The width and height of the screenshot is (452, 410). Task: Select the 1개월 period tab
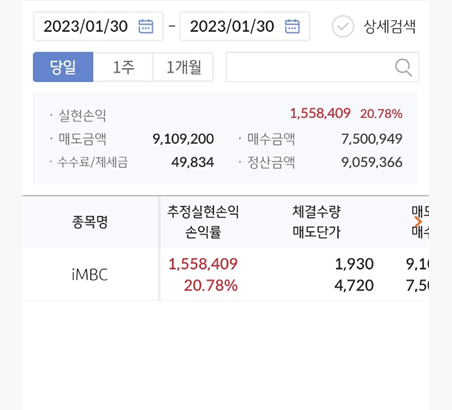[x=183, y=67]
